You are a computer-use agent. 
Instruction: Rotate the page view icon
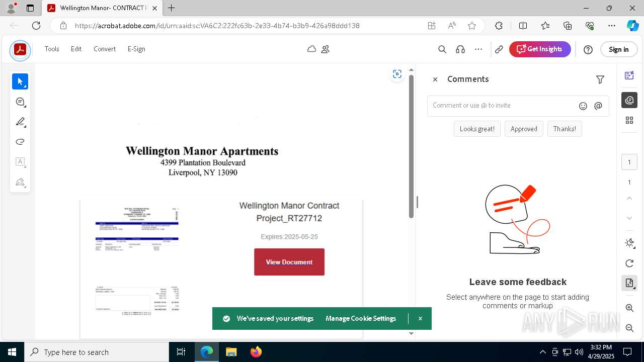click(629, 263)
